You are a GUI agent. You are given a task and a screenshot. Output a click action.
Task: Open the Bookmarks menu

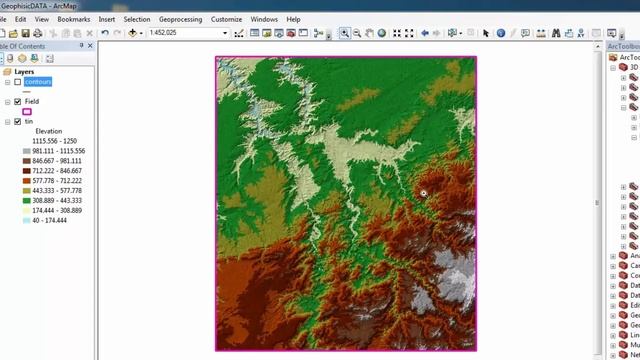[x=74, y=19]
